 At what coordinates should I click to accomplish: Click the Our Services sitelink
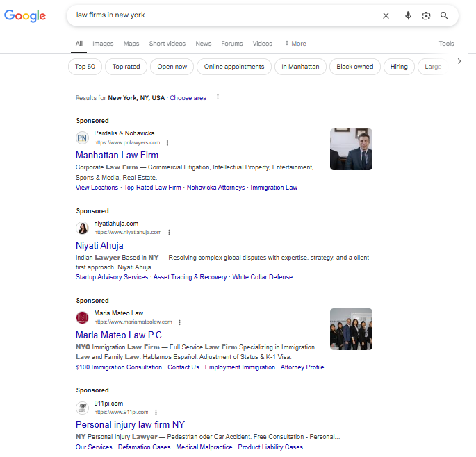point(94,447)
